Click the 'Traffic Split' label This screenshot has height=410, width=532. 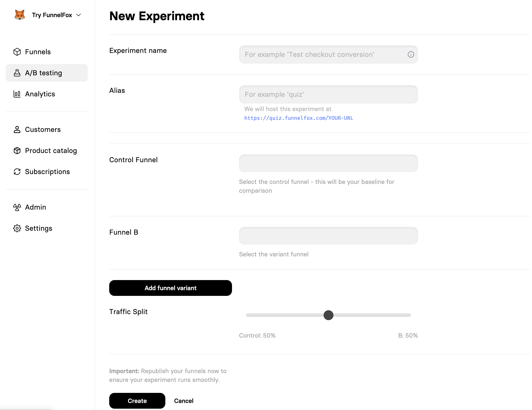coord(128,311)
